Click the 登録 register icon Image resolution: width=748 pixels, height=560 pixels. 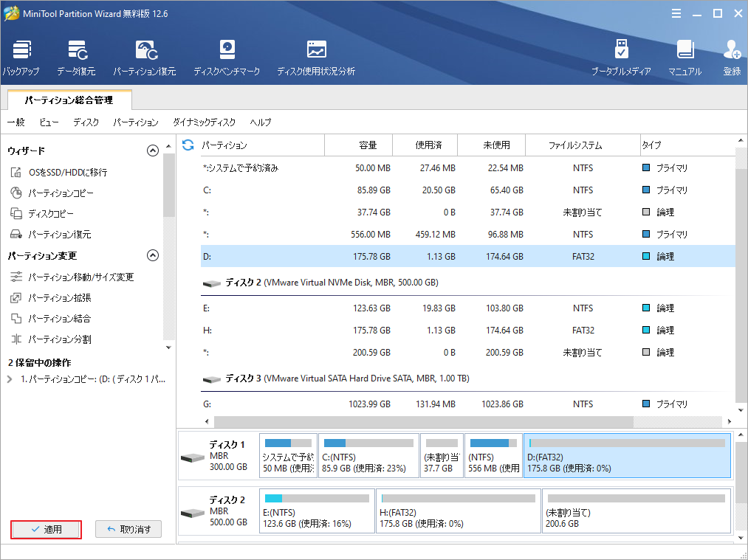click(732, 58)
